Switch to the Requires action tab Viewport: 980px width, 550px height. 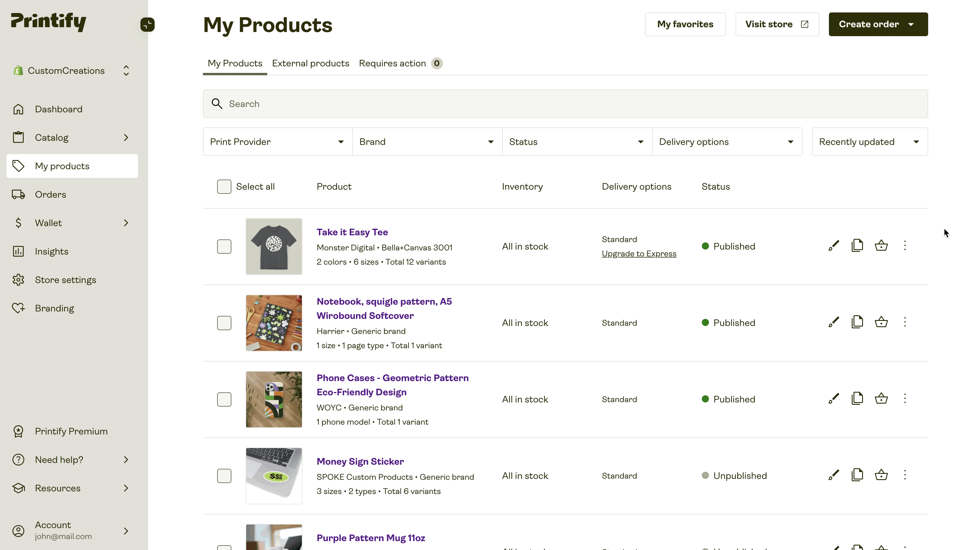(x=401, y=63)
